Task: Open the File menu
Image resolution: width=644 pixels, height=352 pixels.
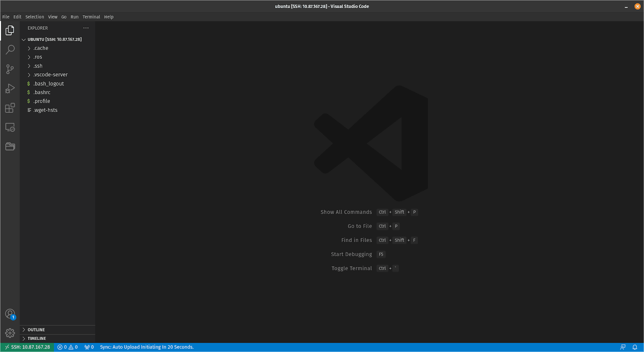Action: click(x=6, y=17)
